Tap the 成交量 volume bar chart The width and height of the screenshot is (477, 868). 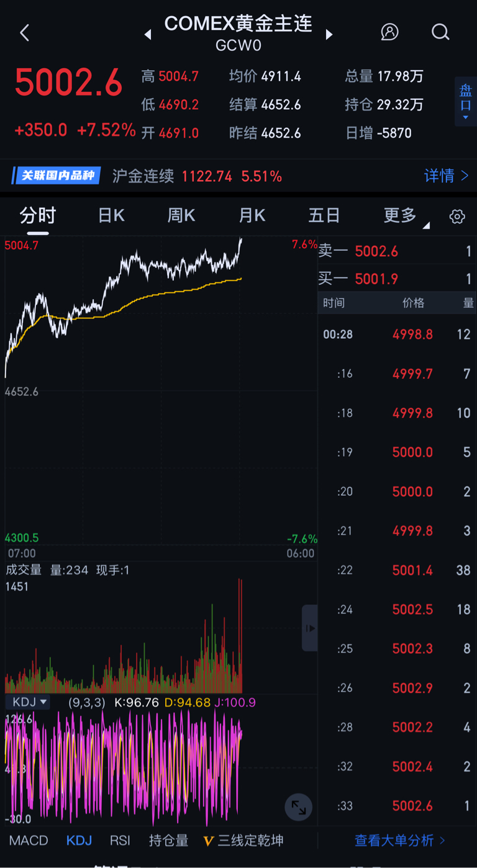point(161,636)
